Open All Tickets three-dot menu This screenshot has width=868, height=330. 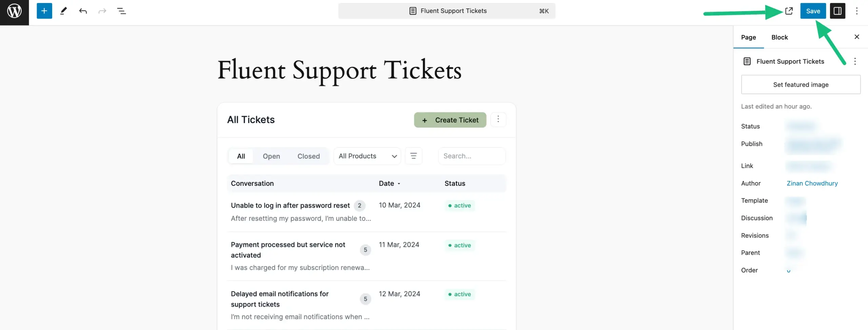(498, 119)
